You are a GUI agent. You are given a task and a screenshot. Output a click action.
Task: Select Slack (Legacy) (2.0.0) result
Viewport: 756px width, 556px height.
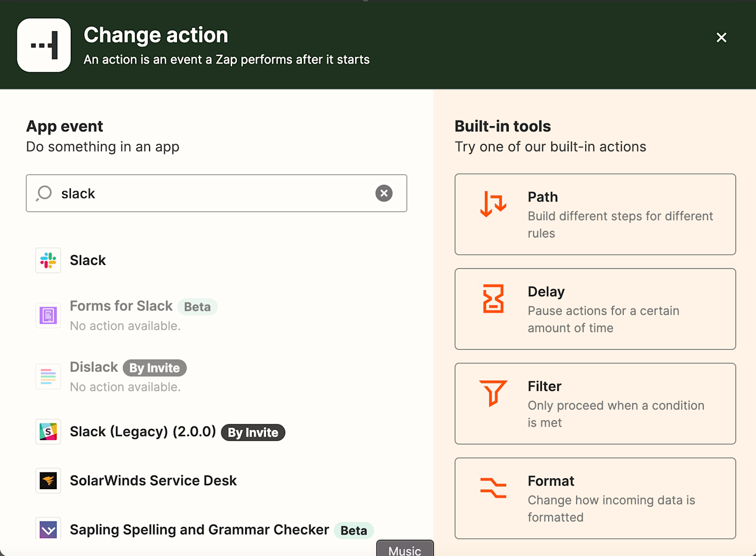[x=143, y=432]
